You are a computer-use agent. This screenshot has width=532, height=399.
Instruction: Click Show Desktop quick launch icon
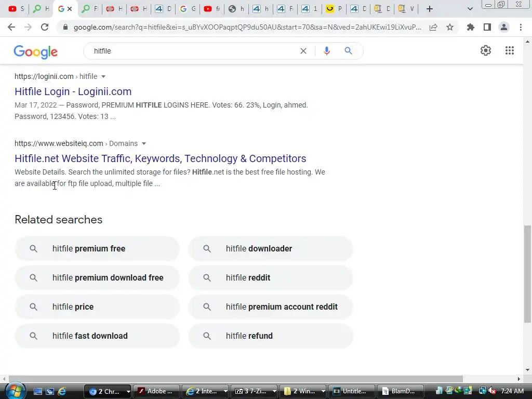pyautogui.click(x=37, y=391)
